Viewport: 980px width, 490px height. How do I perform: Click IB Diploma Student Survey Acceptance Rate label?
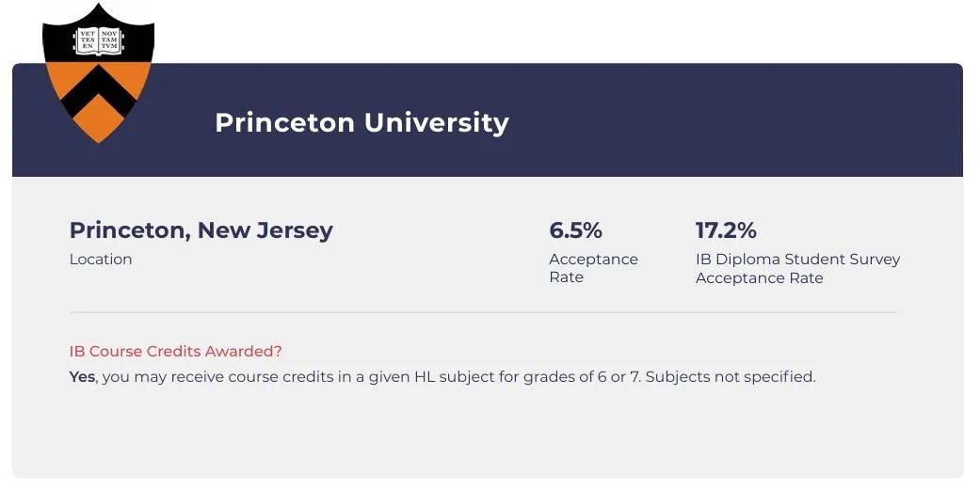tap(798, 268)
